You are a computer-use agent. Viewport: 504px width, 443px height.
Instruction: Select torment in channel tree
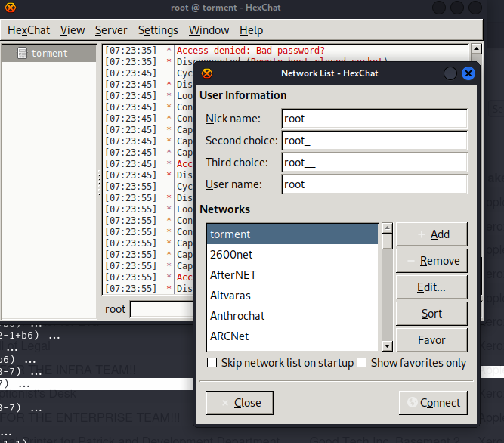[x=49, y=53]
